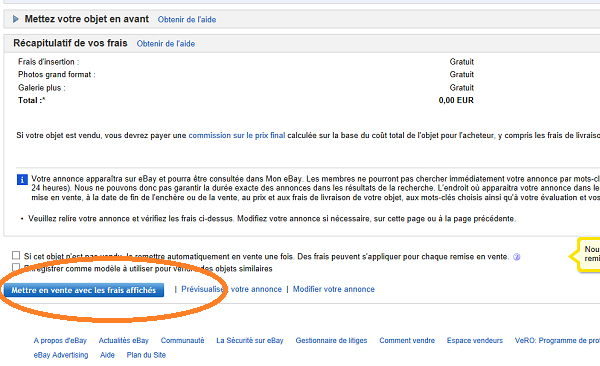This screenshot has height=366, width=600.
Task: Open Prévisualiser votre annonce link
Action: [231, 289]
